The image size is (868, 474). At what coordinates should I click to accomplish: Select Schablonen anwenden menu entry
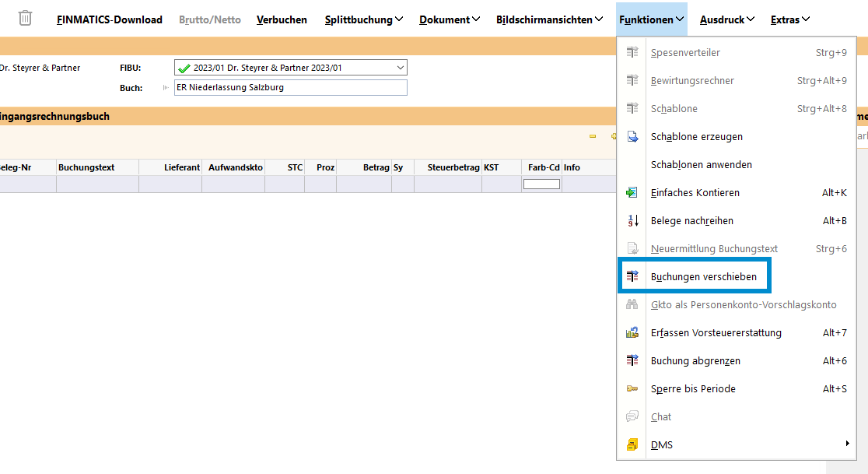701,165
